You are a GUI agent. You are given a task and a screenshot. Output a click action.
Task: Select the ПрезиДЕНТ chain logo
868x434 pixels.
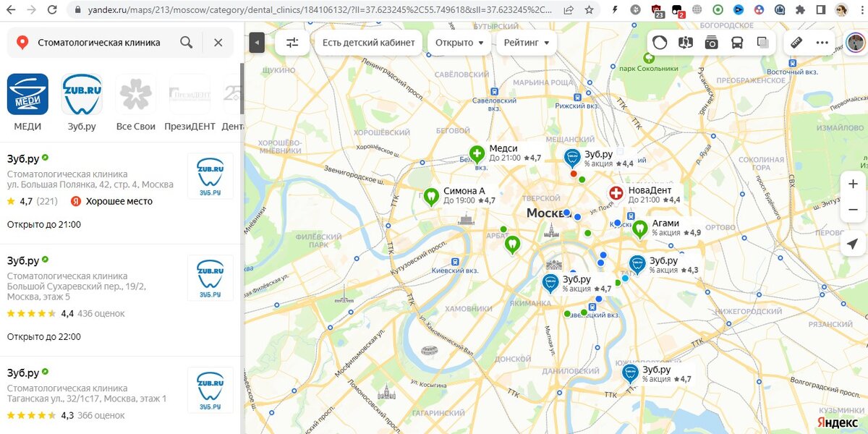(190, 94)
